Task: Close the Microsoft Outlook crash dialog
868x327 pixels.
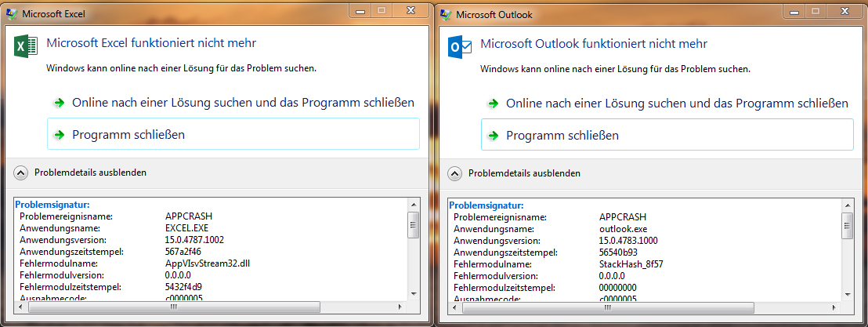Action: [844, 10]
